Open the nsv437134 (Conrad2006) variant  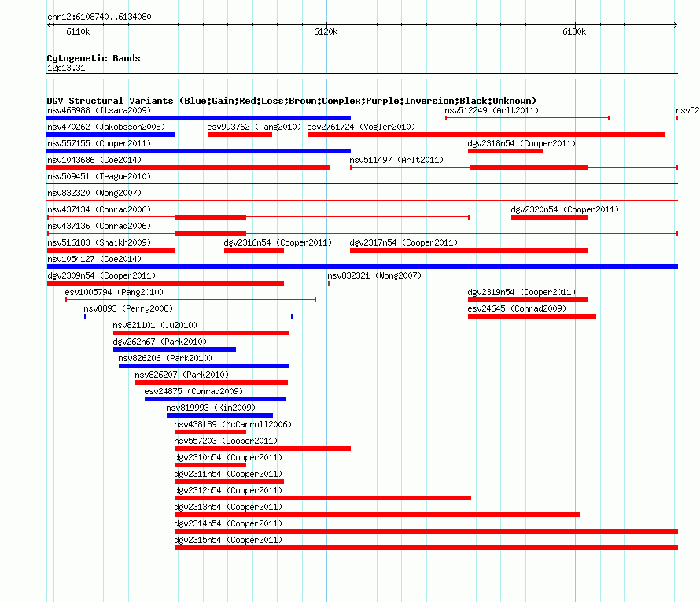pos(99,209)
